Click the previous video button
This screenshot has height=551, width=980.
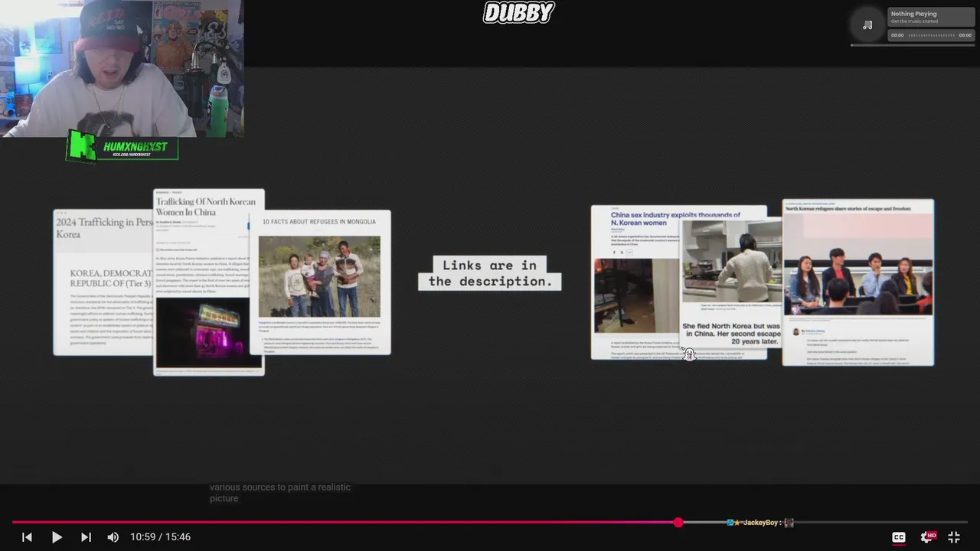pyautogui.click(x=27, y=537)
